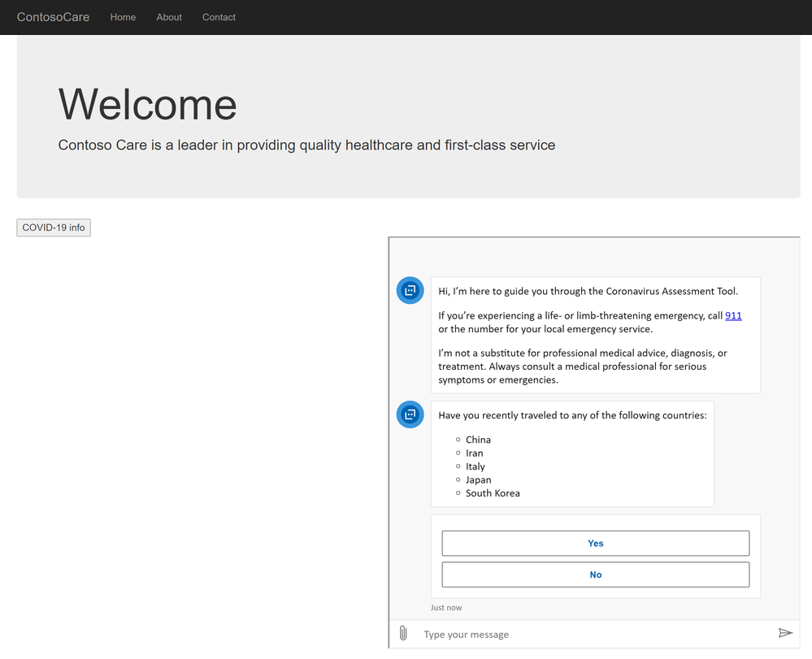812x659 pixels.
Task: Click Iran in the country list
Action: (x=475, y=453)
